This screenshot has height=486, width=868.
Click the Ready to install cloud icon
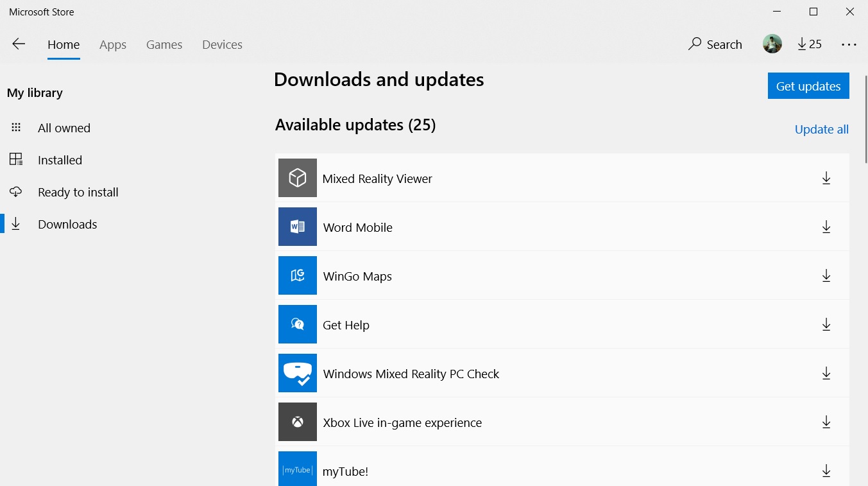click(x=16, y=192)
